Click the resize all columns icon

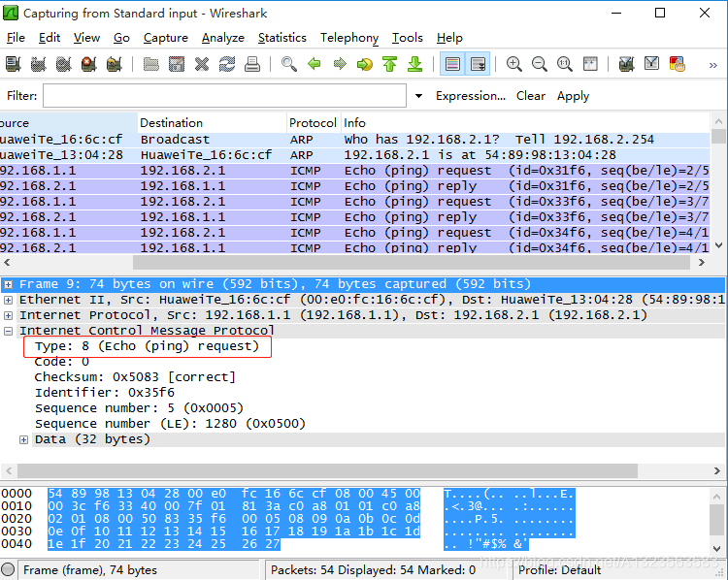[x=590, y=64]
